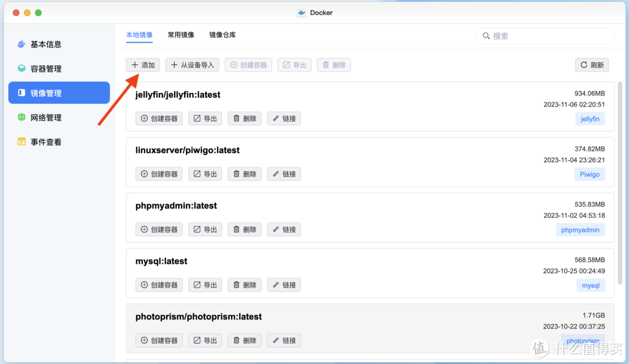This screenshot has width=629, height=364.
Task: Click the 刷新 refresh button
Action: [592, 65]
